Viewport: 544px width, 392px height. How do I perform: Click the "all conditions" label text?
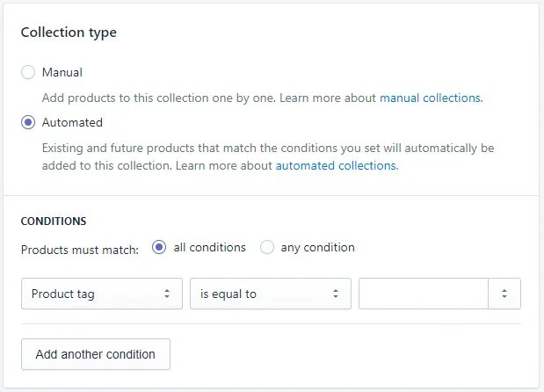point(209,248)
